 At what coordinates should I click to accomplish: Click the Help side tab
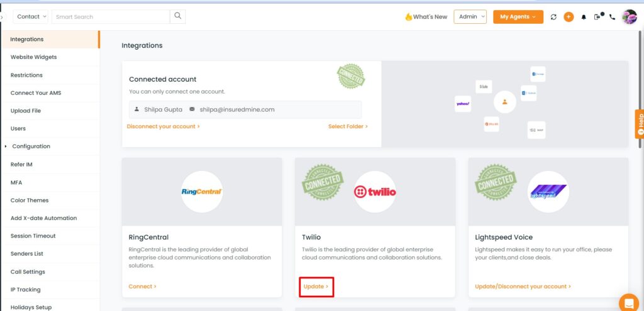click(640, 124)
